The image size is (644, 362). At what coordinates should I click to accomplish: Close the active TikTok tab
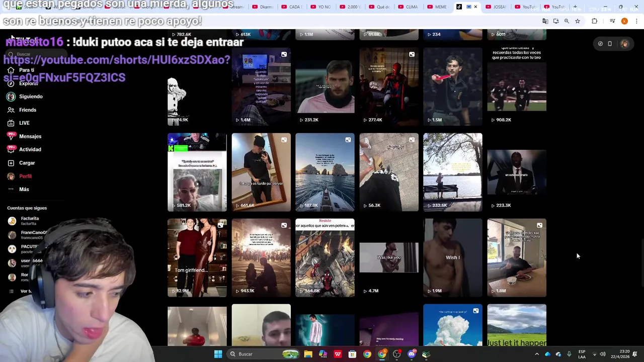(475, 7)
